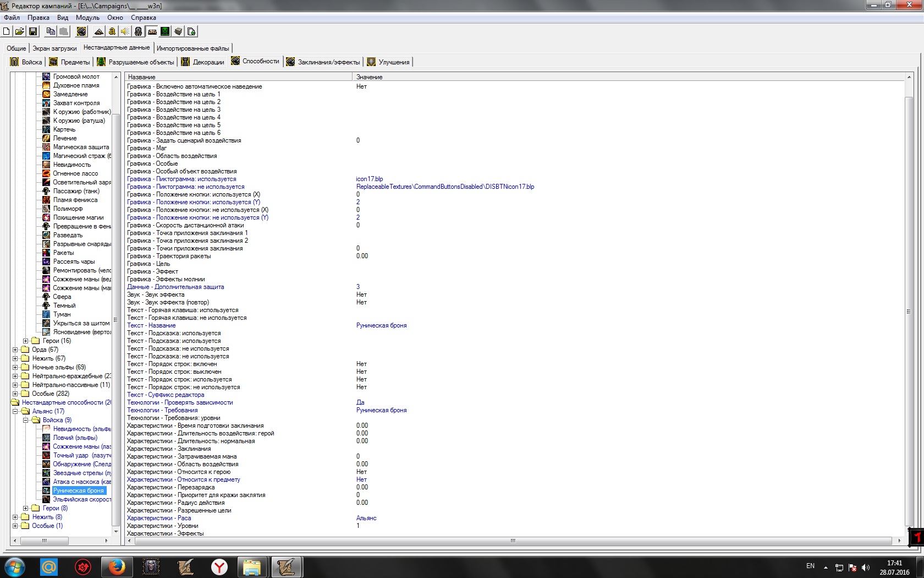The height and width of the screenshot is (578, 924).
Task: Open the Файл menu
Action: point(12,18)
